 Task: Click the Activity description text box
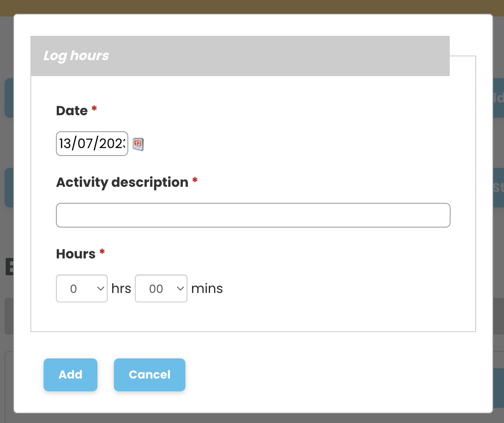253,215
